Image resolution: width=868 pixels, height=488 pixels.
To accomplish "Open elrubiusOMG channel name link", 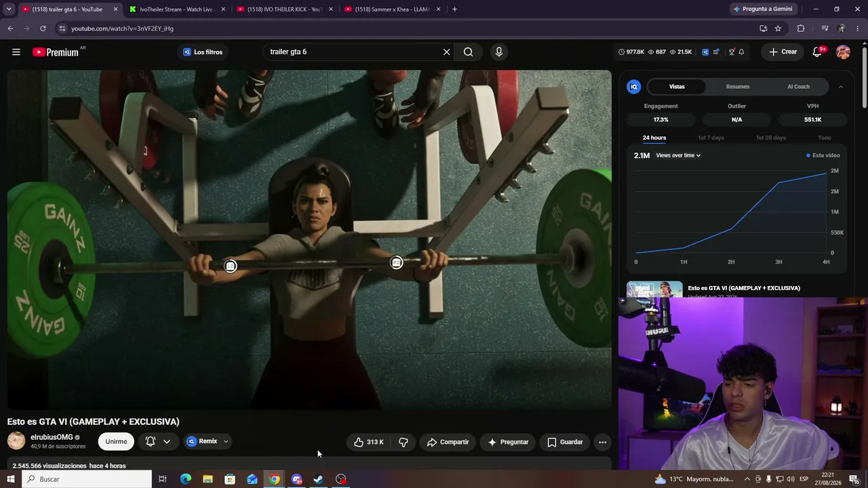I will [x=52, y=437].
